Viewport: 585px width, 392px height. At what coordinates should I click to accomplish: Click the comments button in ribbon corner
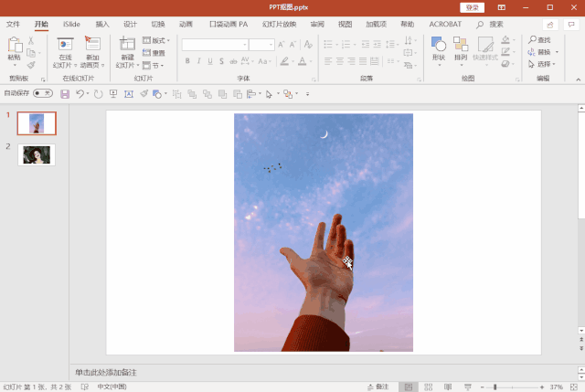pos(571,25)
